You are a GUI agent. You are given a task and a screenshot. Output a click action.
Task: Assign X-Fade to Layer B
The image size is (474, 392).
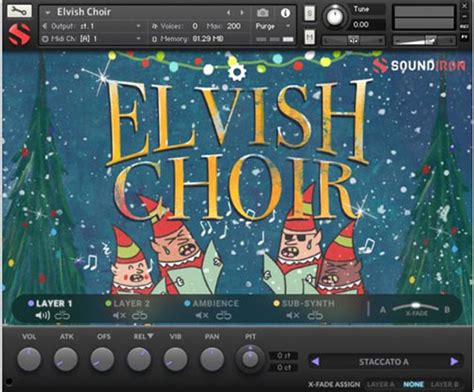coord(445,384)
